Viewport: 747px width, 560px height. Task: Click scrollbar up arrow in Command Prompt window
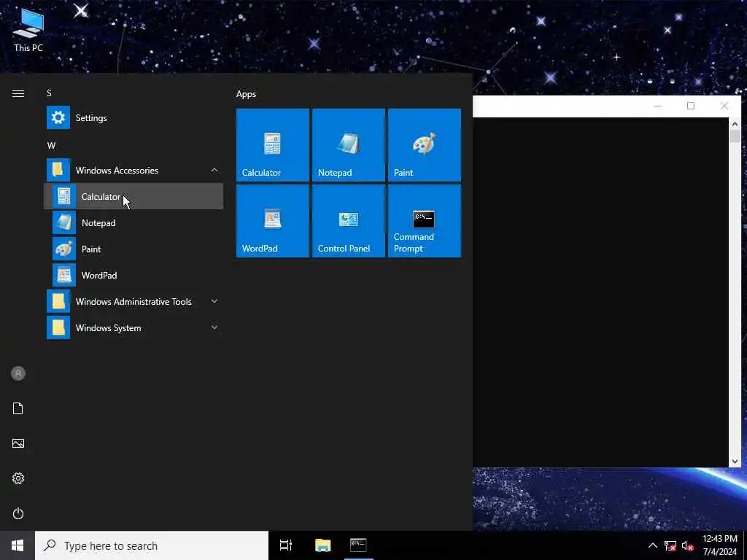click(735, 124)
